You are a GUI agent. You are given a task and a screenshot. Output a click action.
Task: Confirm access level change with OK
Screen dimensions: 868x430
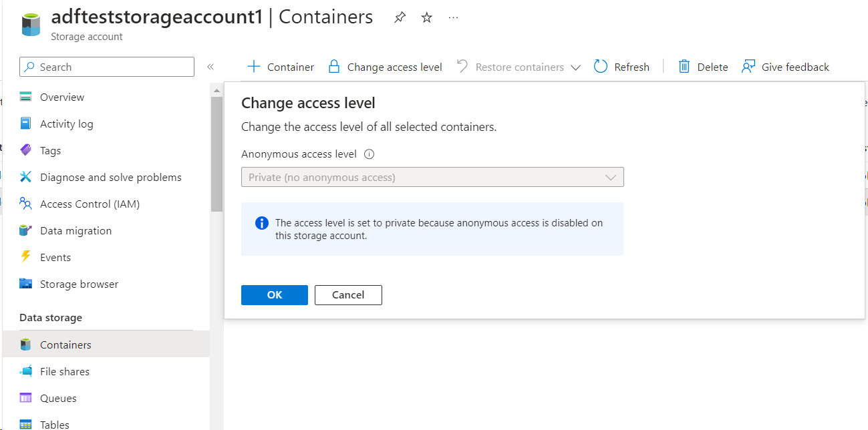(274, 294)
